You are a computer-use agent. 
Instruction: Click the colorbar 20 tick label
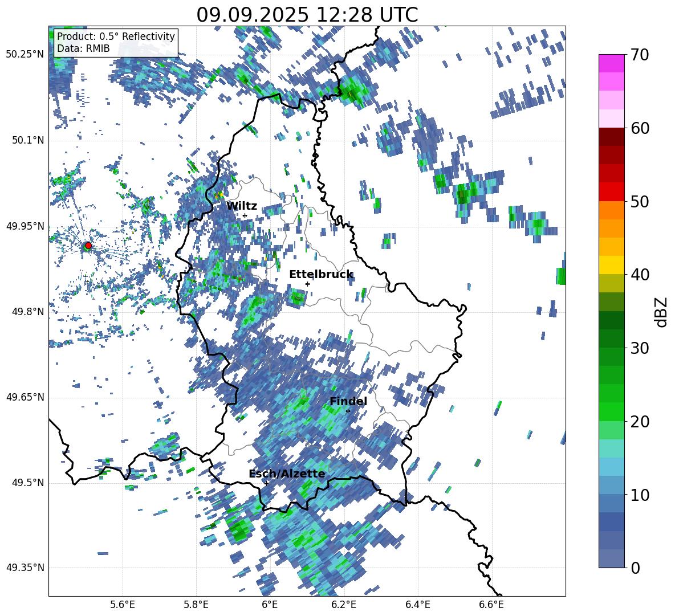coord(640,422)
